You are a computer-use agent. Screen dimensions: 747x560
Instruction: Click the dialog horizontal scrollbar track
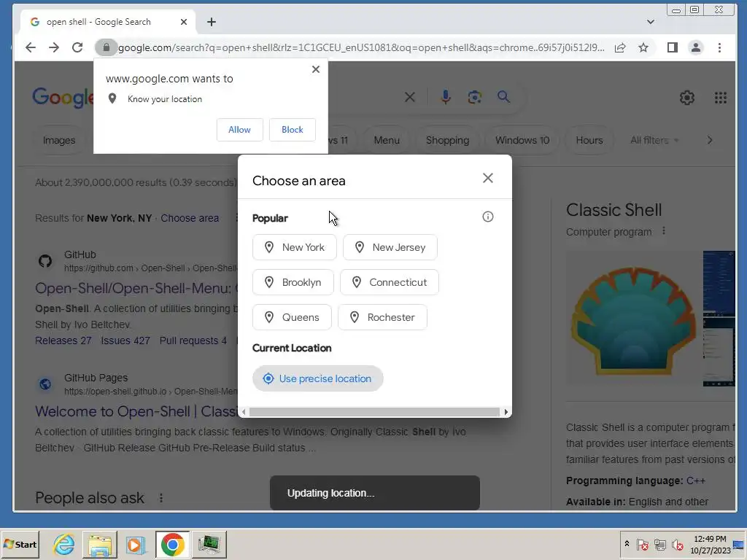pyautogui.click(x=374, y=412)
